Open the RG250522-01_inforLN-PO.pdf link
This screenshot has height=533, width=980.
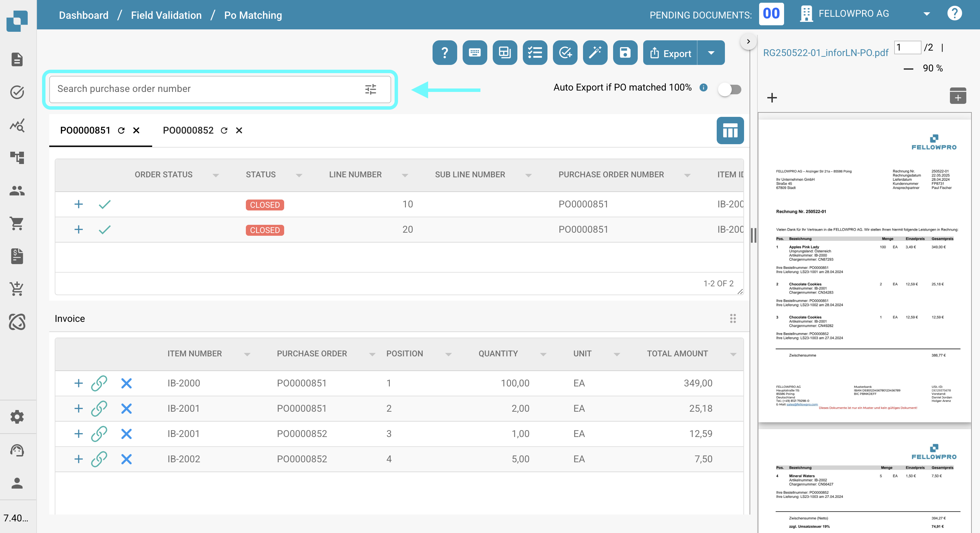[x=825, y=53]
